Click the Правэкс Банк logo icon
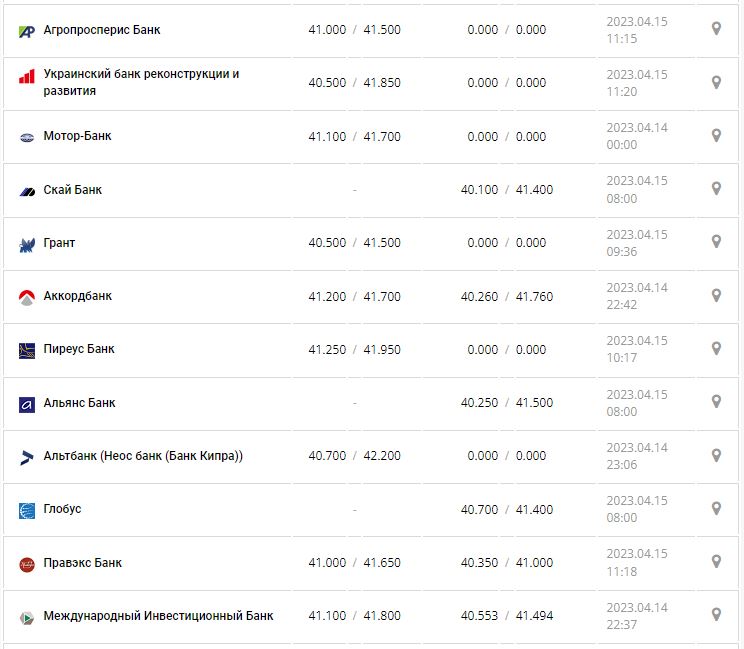This screenshot has width=744, height=649. (27, 564)
